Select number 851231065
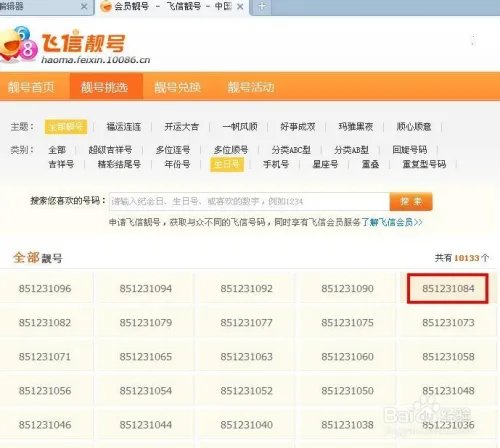The height and width of the screenshot is (448, 500). pyautogui.click(x=146, y=357)
